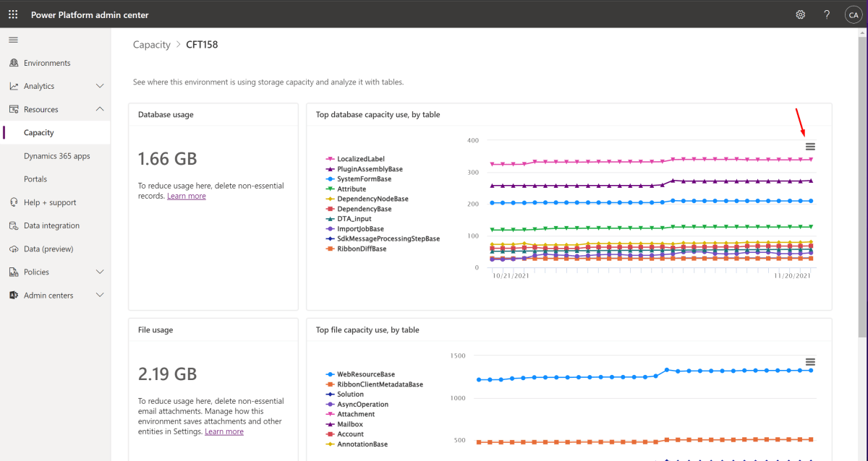The height and width of the screenshot is (461, 868).
Task: Click the Environments sidebar icon
Action: [x=14, y=63]
